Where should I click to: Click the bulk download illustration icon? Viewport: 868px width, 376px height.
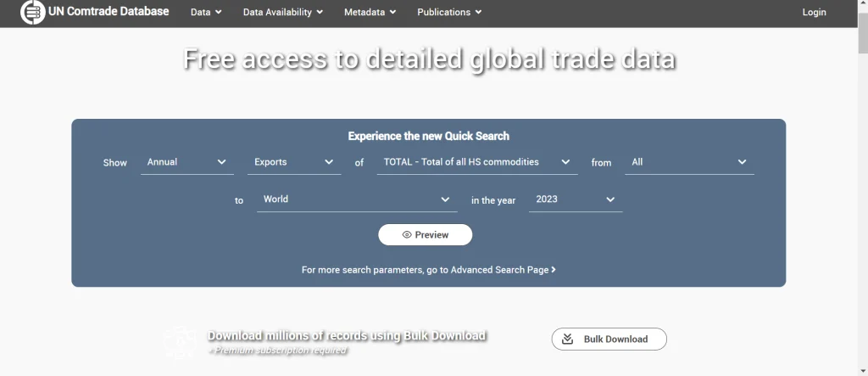point(181,341)
